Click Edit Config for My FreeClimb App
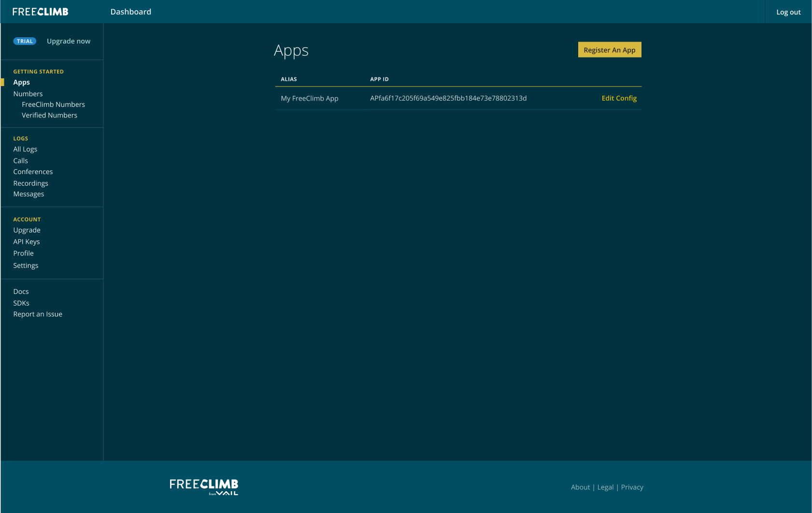812x513 pixels. coord(619,98)
